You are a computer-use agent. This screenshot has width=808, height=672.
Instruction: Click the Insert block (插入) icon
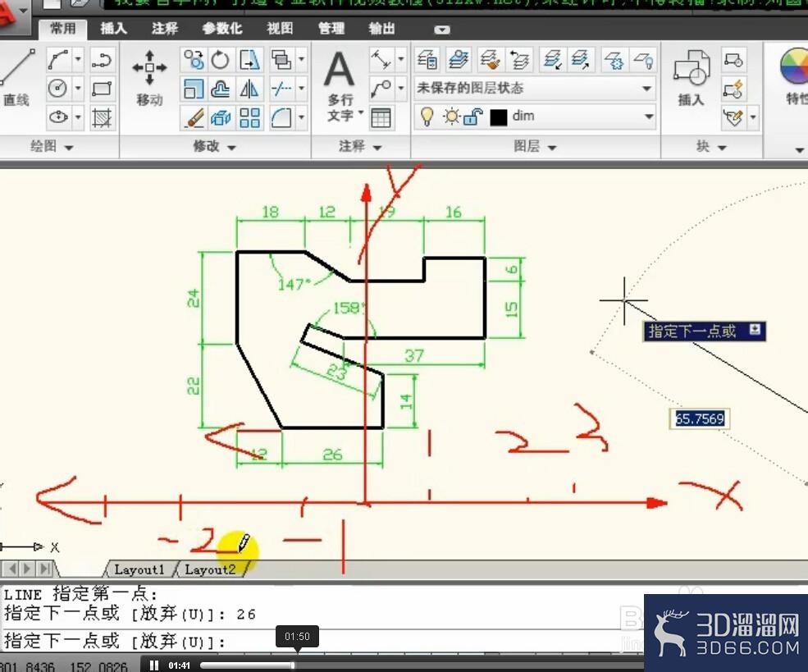pyautogui.click(x=692, y=77)
